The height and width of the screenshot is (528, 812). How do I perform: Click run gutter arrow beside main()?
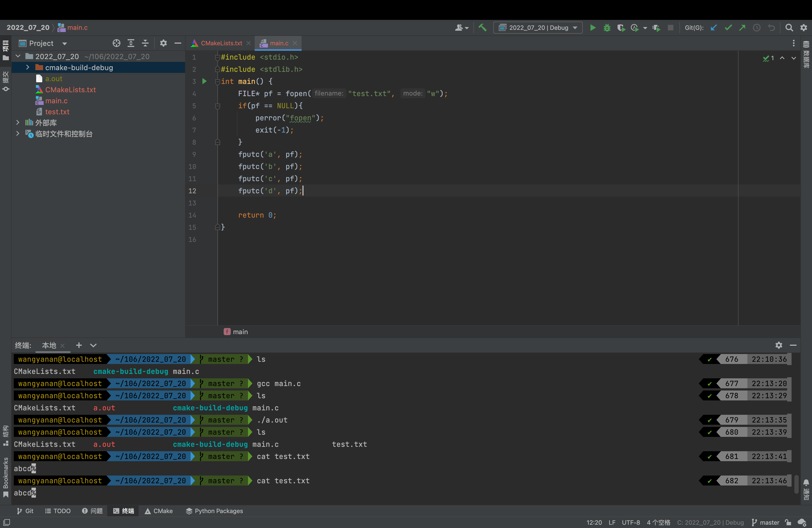(x=204, y=81)
